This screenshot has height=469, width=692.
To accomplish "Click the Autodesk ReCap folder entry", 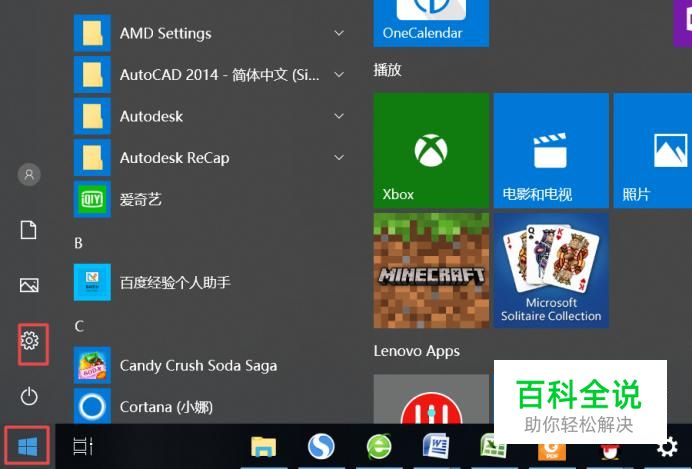I will coord(210,158).
